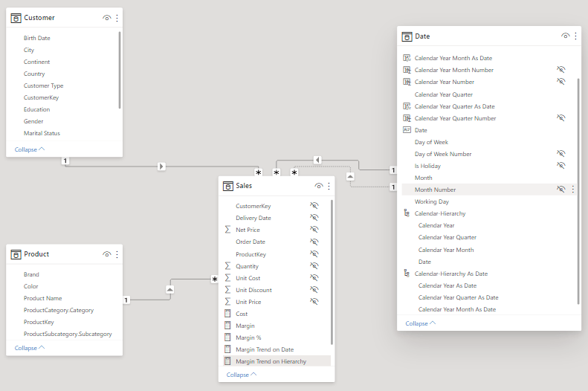Click the Sales table more options ellipsis

[329, 186]
